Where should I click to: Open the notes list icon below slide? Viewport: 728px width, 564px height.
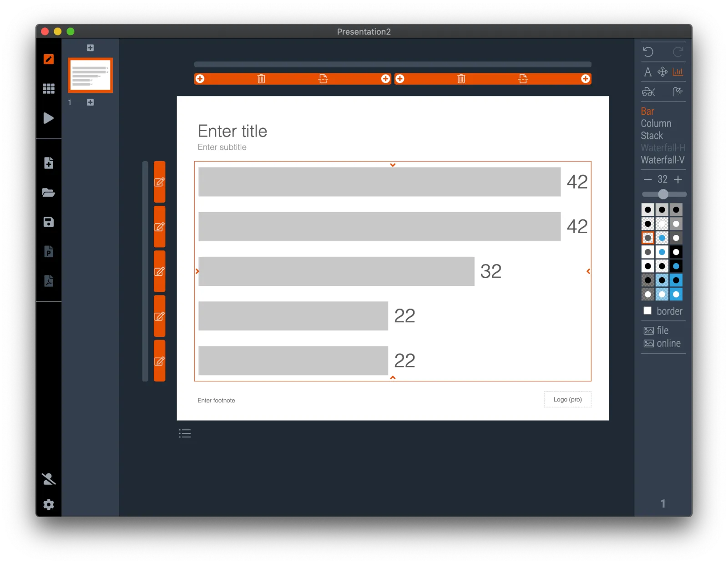185,433
